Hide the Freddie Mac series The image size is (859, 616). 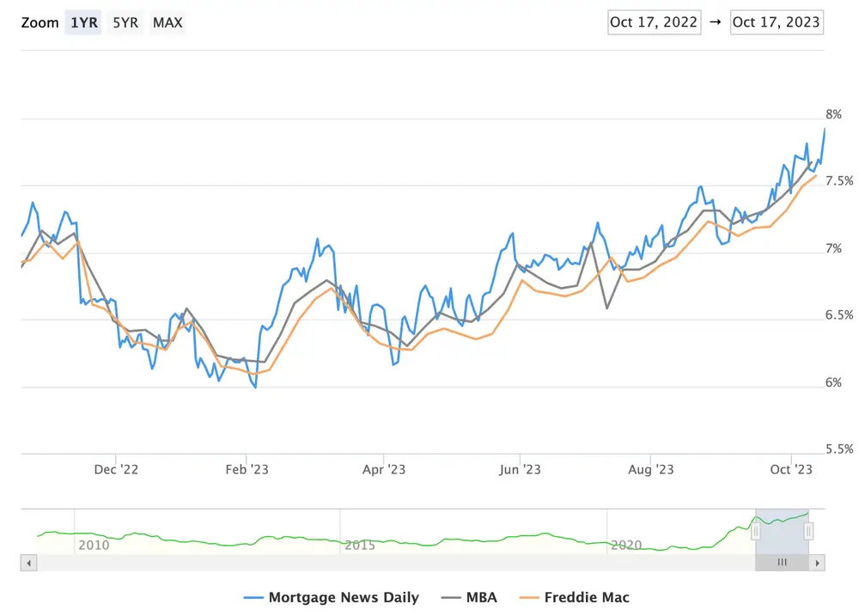coord(587,597)
